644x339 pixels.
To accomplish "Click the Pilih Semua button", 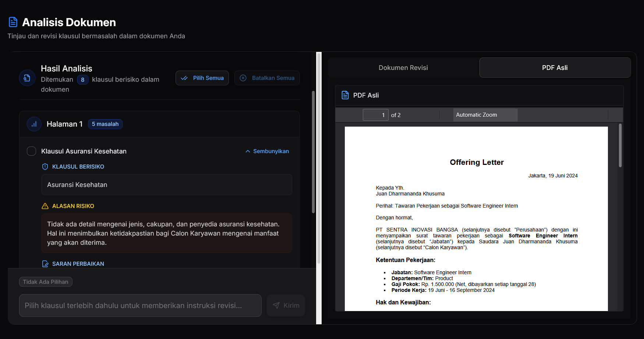I will [x=202, y=78].
